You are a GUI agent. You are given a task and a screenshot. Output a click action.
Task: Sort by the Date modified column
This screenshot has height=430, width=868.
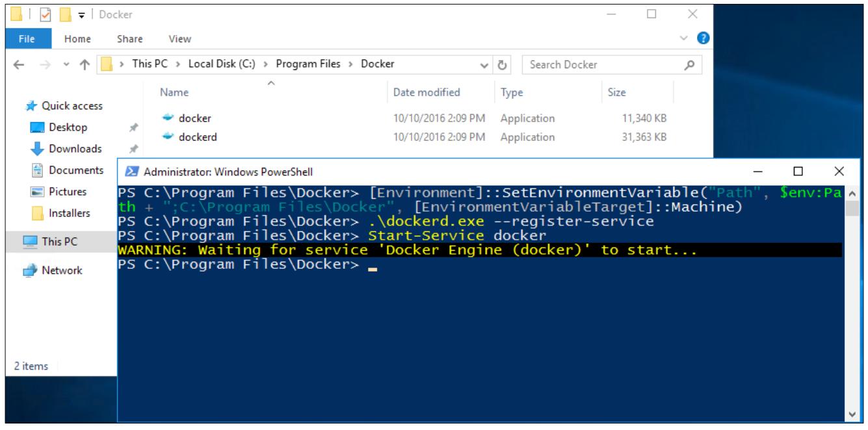pos(427,93)
